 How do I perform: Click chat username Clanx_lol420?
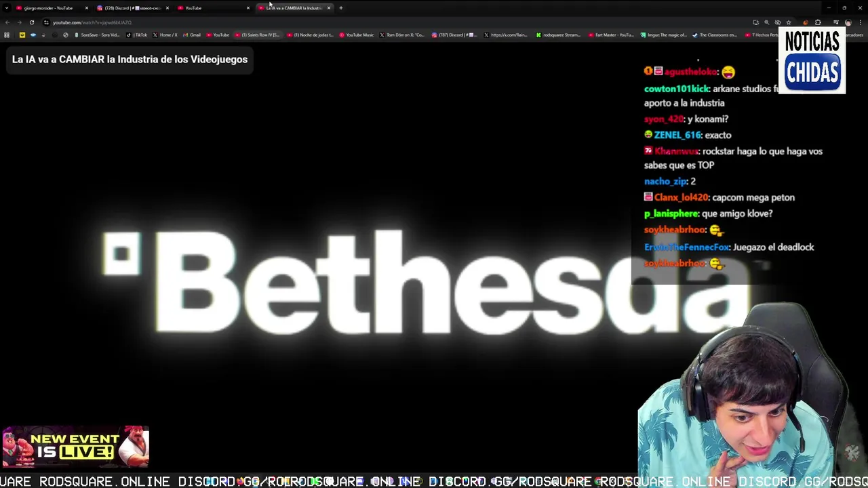(681, 197)
